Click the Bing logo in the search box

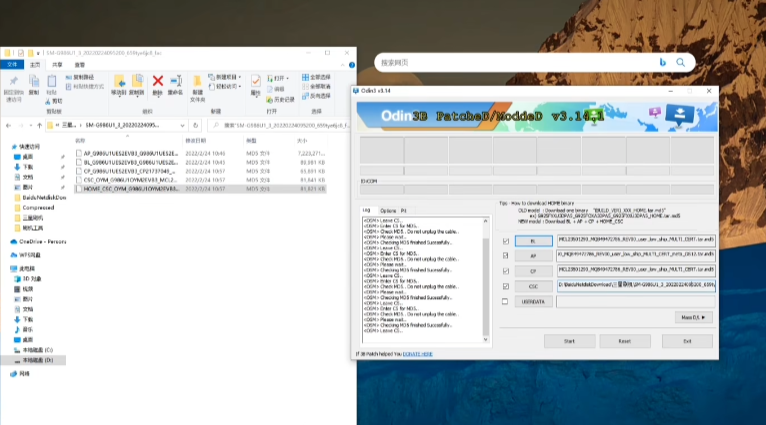coord(662,63)
